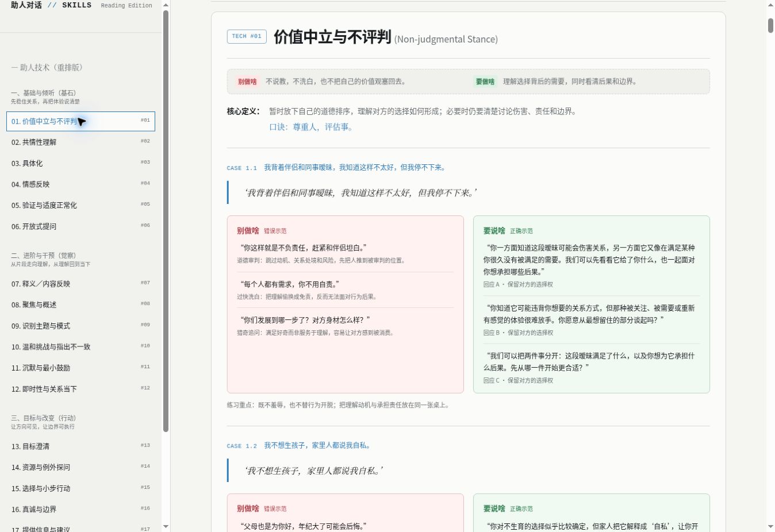Viewport: 775px width, 532px height.
Task: Click the 口诀：尊重人，评估事 line
Action: click(x=311, y=127)
